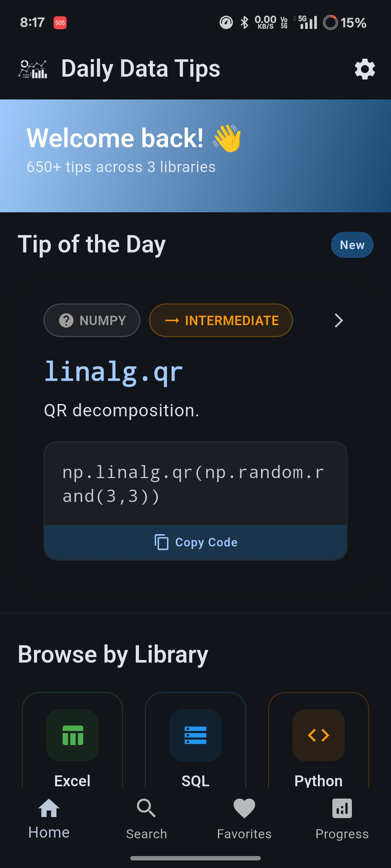The image size is (391, 868).
Task: Open Progress via the bar-chart icon
Action: (x=341, y=809)
